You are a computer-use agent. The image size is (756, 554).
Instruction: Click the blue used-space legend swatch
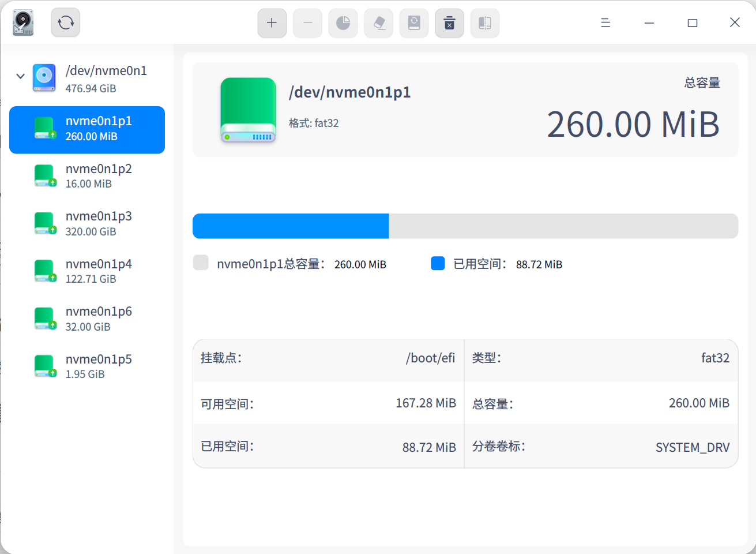[x=437, y=263]
